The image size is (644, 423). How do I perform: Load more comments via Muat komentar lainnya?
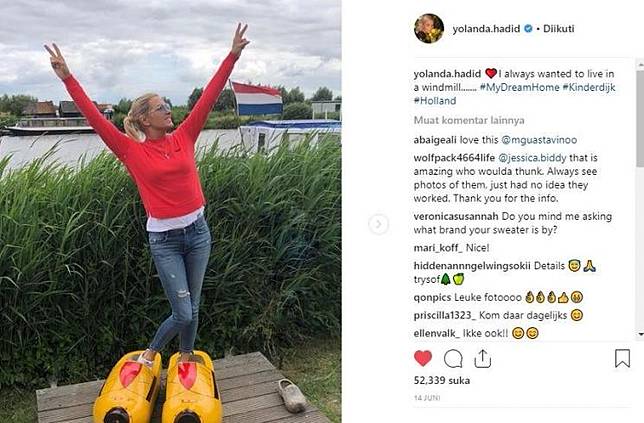click(469, 120)
